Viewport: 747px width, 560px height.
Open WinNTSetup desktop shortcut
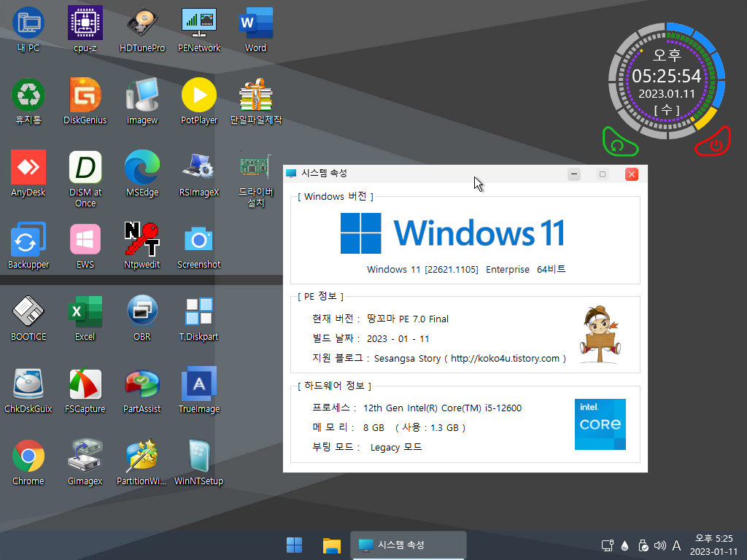pos(199,462)
